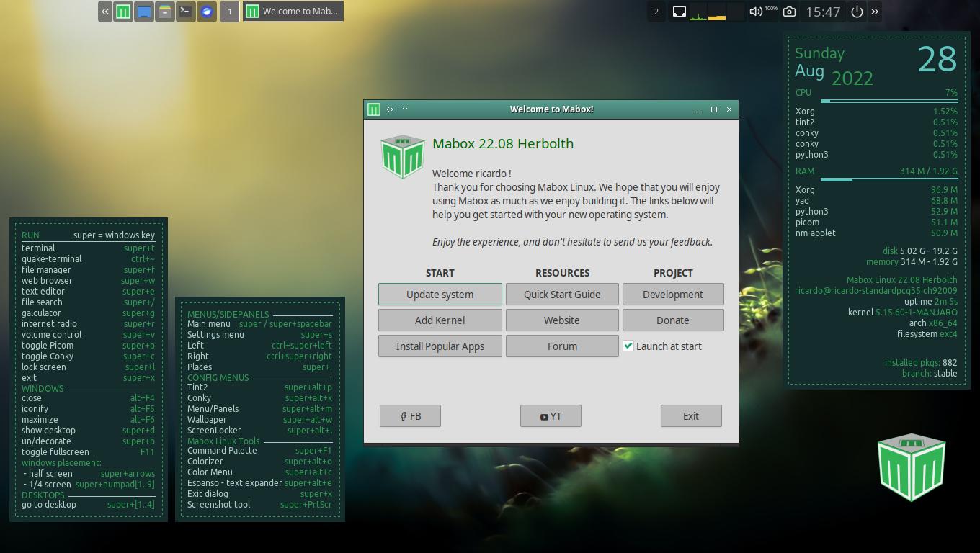980x553 pixels.
Task: Launch the file manager from the panel
Action: point(165,12)
